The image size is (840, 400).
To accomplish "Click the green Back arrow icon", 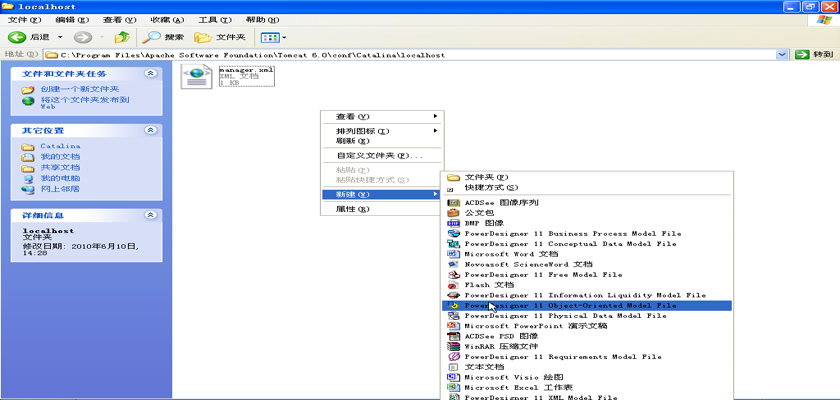I will (17, 37).
